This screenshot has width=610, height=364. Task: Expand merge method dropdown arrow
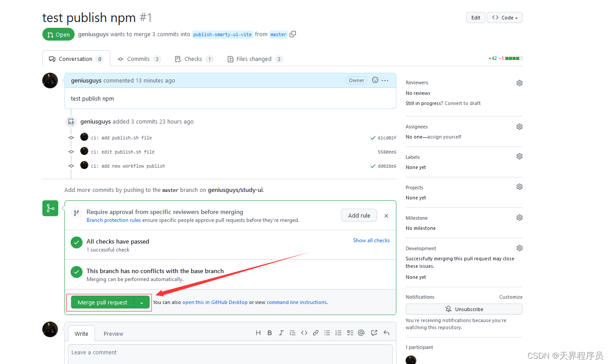141,303
